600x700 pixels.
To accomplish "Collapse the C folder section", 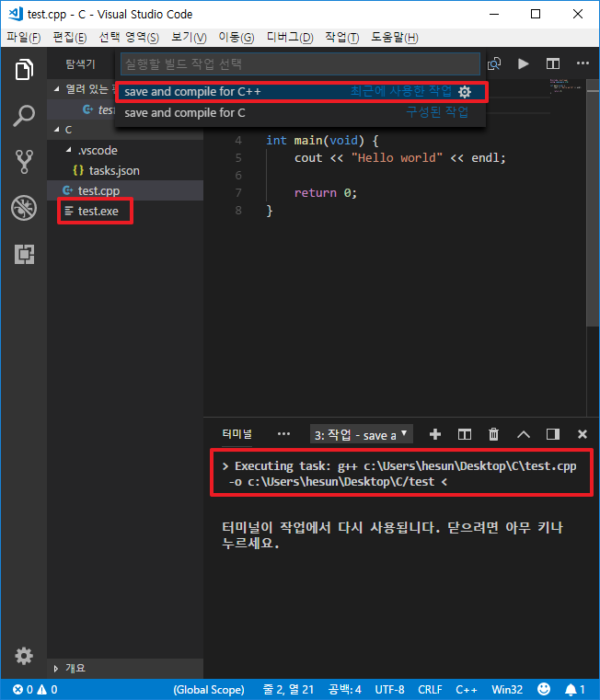I will tap(57, 130).
